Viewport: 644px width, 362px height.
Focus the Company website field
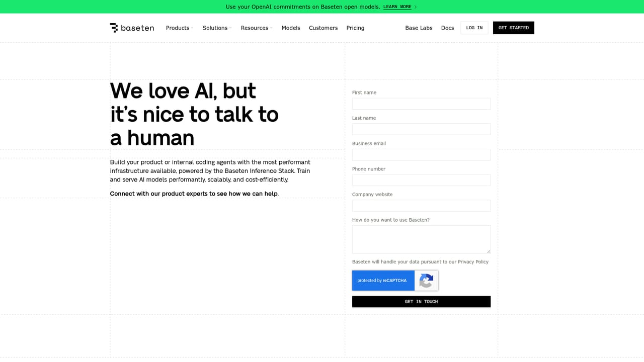421,206
